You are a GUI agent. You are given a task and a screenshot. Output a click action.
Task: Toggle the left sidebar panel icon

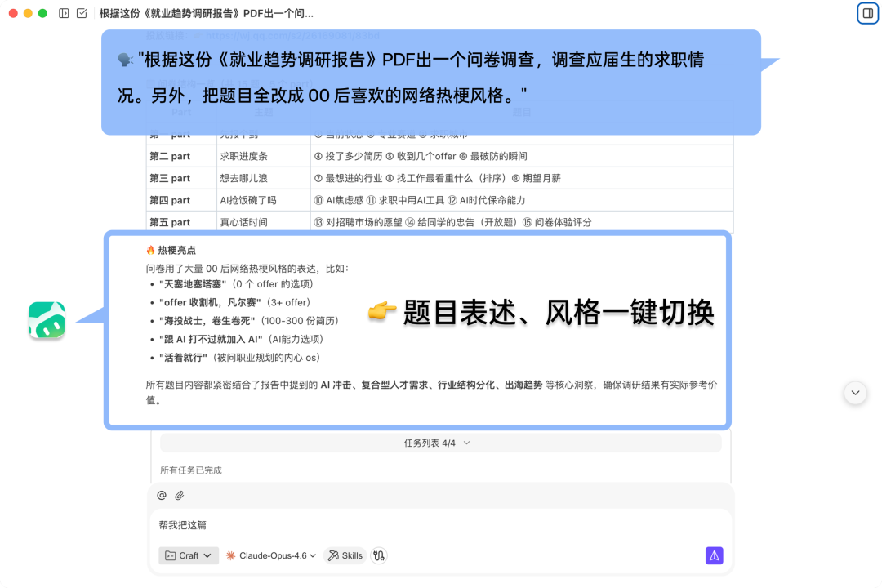(x=64, y=13)
